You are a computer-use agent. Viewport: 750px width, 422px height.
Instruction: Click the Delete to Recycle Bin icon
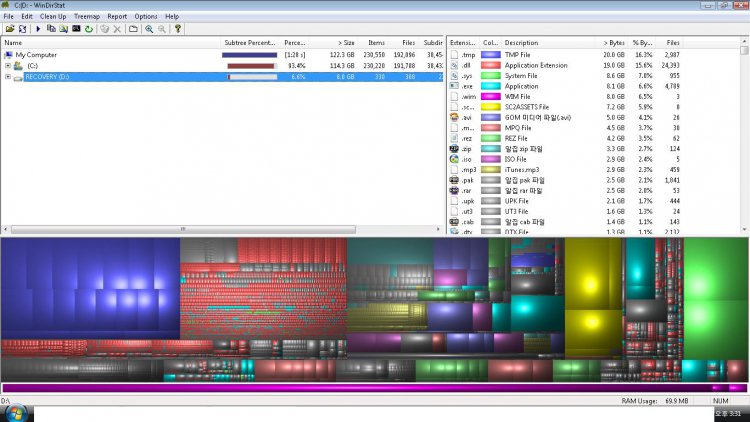105,29
